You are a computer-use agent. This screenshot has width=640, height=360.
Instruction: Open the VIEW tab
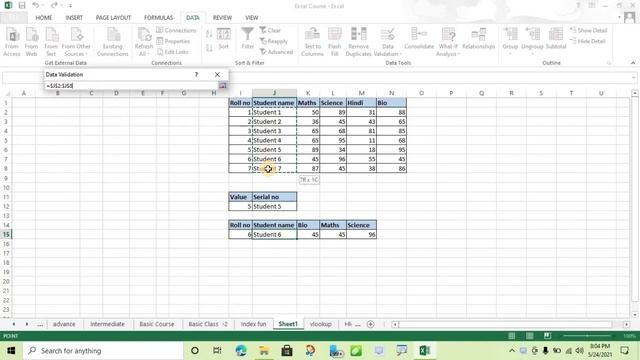[251, 18]
